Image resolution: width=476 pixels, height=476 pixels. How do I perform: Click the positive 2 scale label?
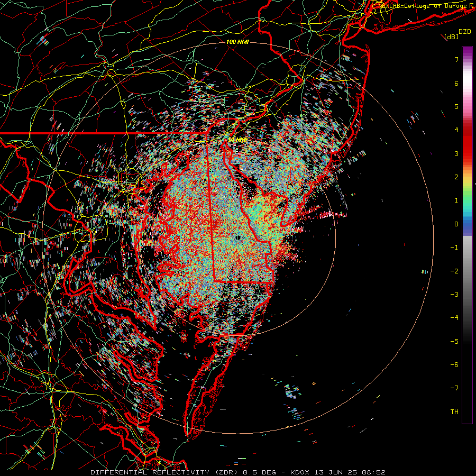coord(456,177)
